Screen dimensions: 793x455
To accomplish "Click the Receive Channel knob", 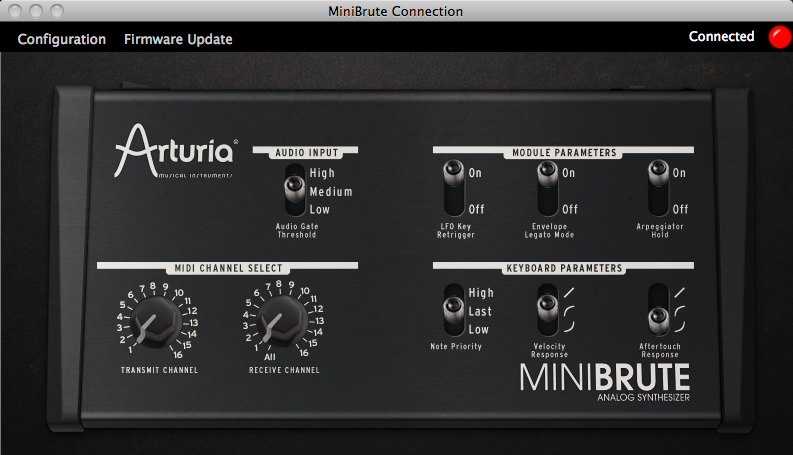I will coord(282,321).
